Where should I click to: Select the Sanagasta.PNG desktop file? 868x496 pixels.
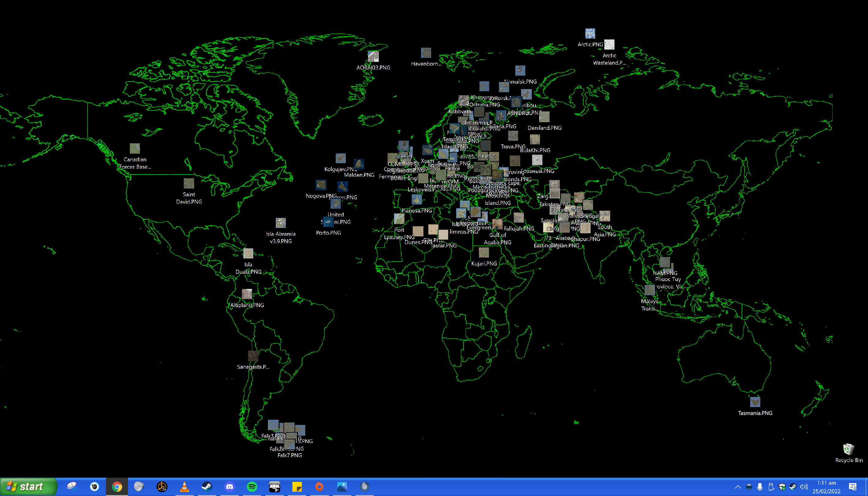click(x=253, y=356)
